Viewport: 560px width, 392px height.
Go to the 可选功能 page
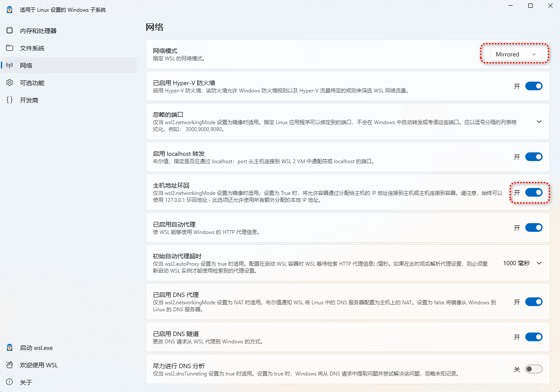(x=69, y=83)
